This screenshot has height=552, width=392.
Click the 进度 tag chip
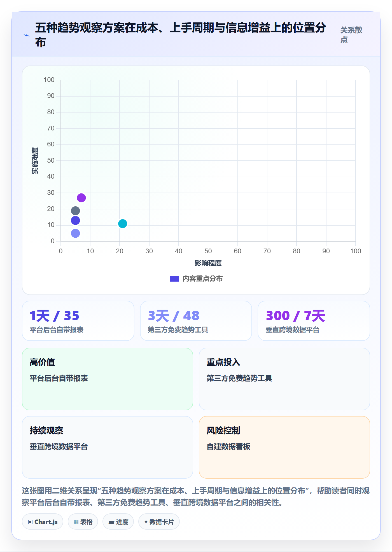pos(118,522)
